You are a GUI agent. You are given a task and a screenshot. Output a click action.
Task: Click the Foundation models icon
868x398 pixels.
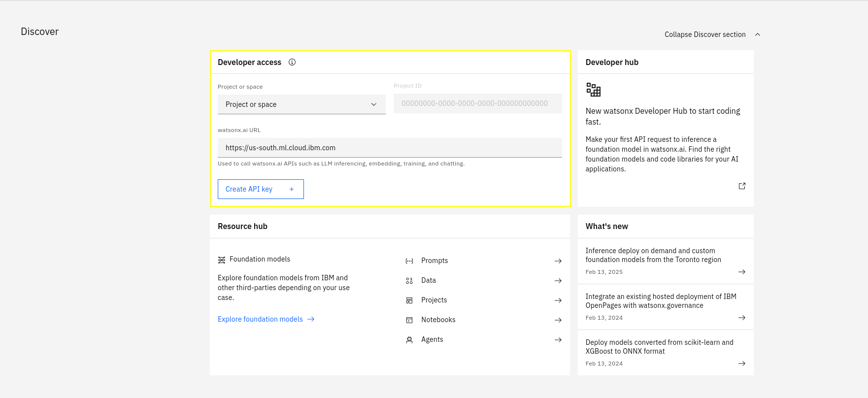222,260
